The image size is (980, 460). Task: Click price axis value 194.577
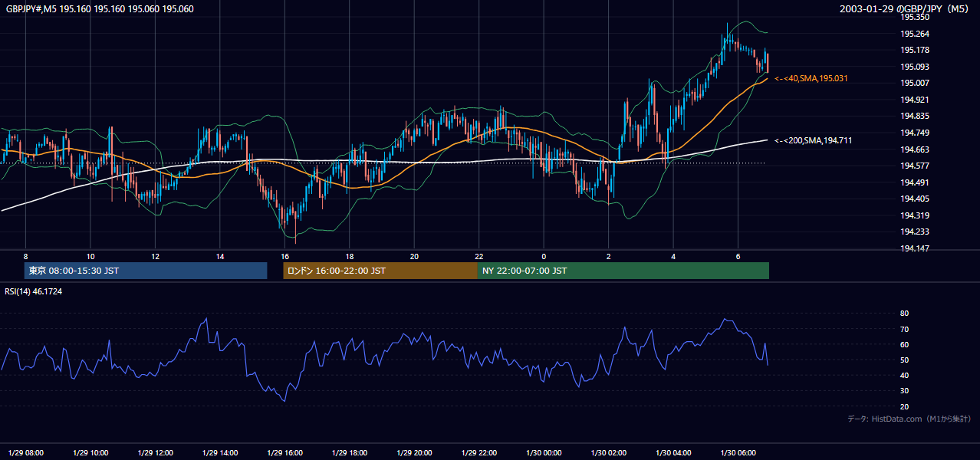[x=915, y=166]
